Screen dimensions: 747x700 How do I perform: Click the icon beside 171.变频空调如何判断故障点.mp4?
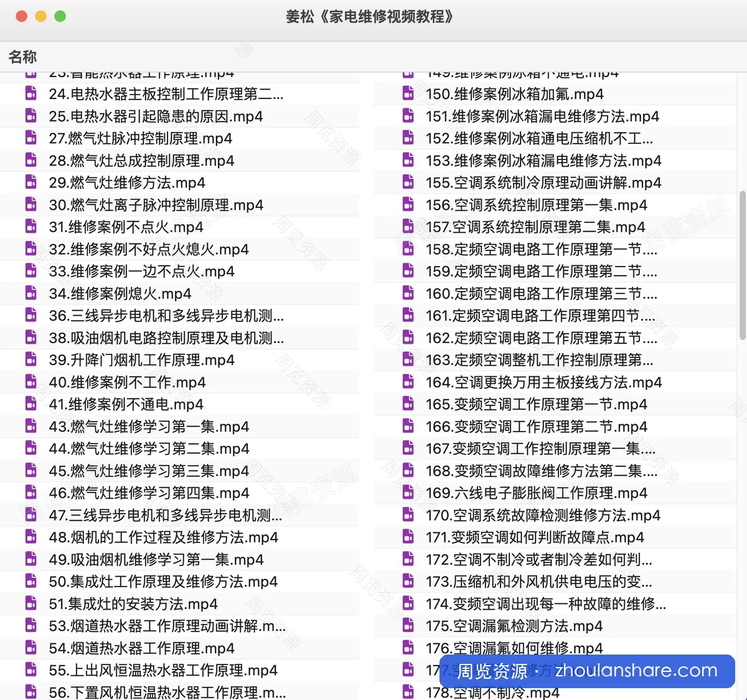tap(408, 536)
